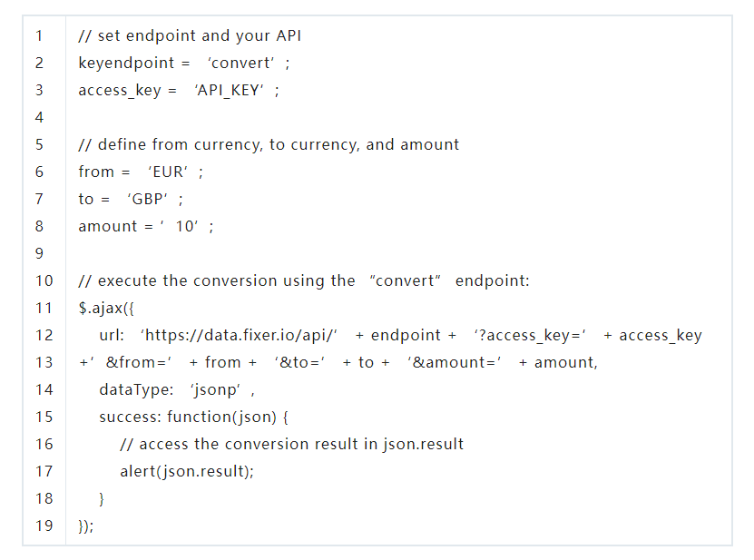Click the comment about accessing json.result
754x560 pixels.
tap(291, 444)
